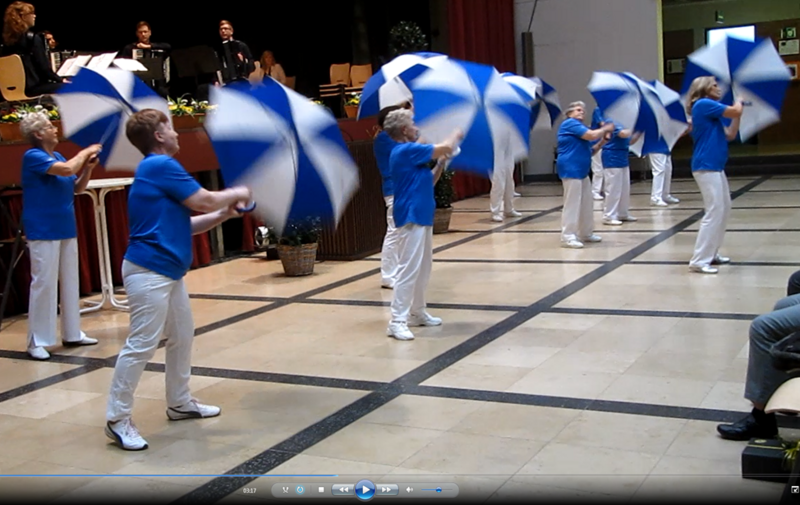Click the blue played portion of seek bar
Viewport: 800px width, 505px height.
point(150,476)
